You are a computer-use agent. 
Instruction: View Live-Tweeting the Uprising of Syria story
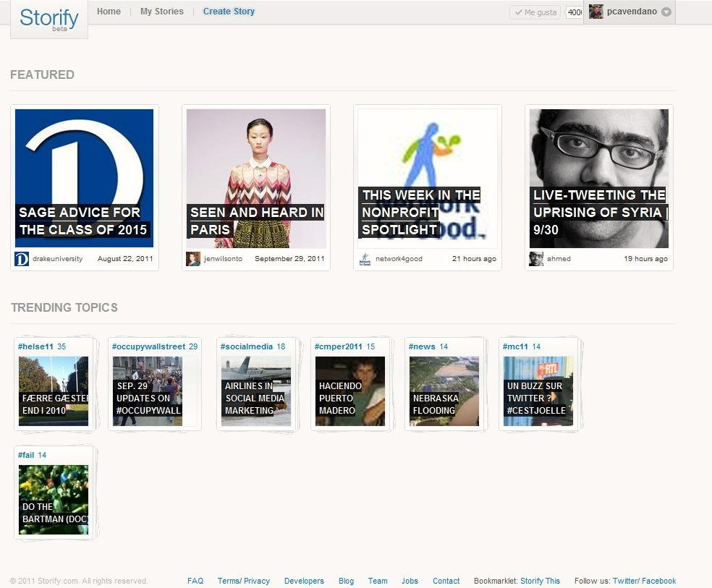click(x=598, y=178)
